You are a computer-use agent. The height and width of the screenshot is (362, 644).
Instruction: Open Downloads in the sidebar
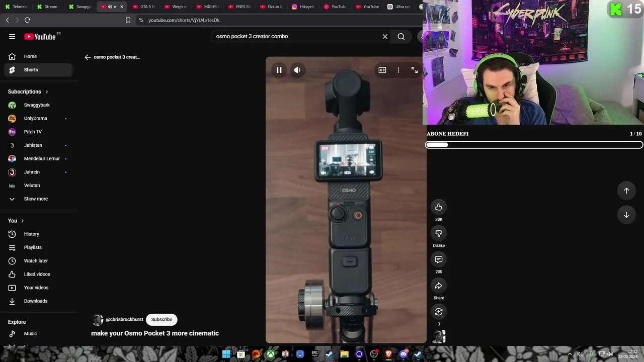tap(38, 301)
